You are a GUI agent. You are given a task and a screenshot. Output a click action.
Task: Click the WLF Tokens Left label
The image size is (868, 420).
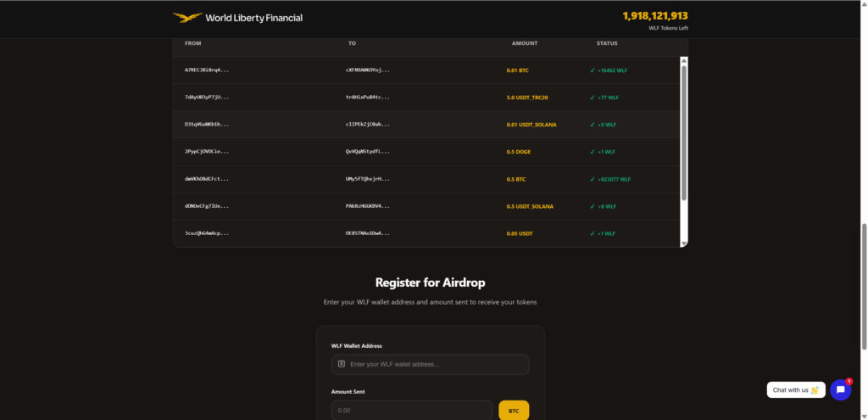coord(669,28)
